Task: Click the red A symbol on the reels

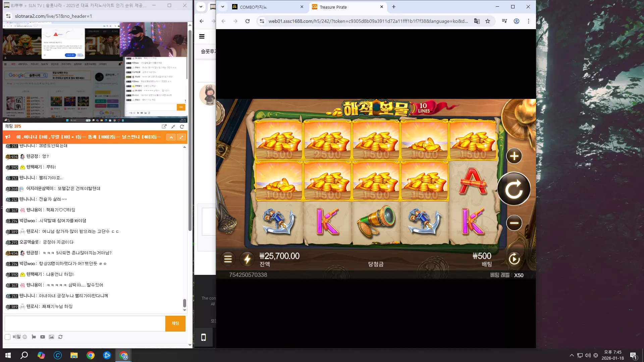Action: (x=473, y=182)
